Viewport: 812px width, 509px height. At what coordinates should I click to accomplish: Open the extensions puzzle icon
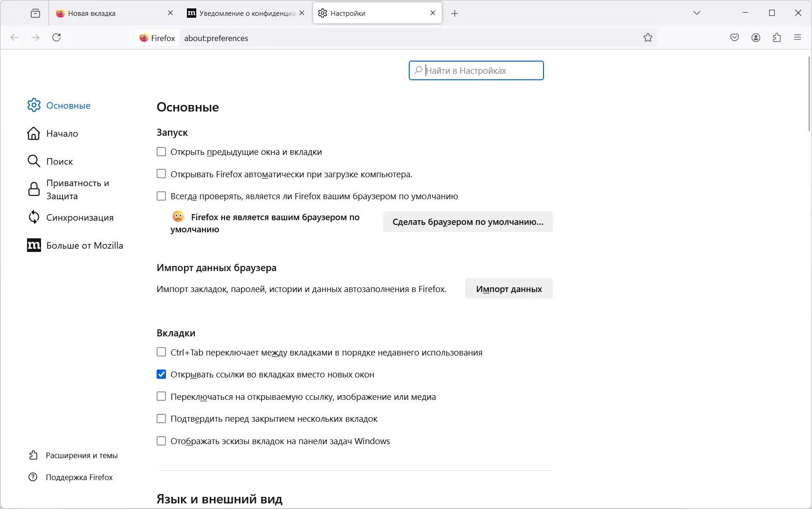pyautogui.click(x=777, y=38)
